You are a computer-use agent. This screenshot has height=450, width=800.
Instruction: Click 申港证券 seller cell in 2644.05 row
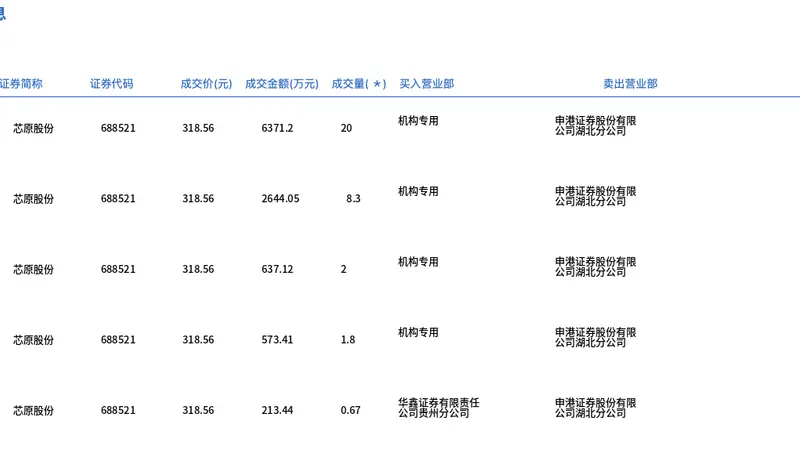click(x=596, y=196)
